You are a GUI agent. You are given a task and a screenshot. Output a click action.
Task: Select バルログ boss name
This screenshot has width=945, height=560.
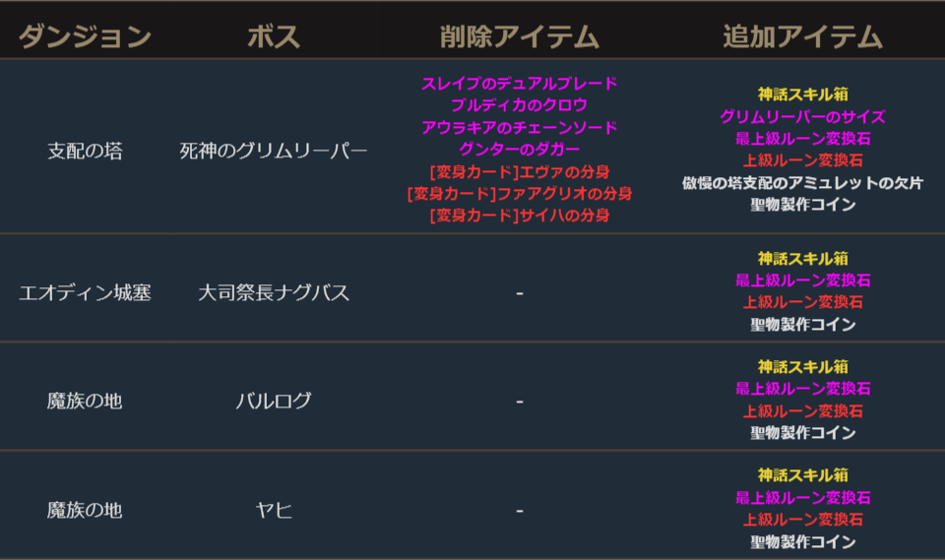tap(274, 402)
